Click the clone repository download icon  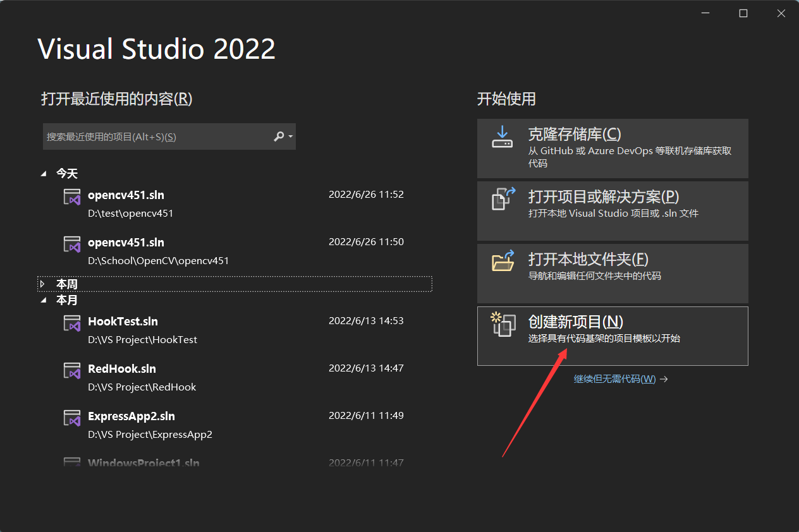pyautogui.click(x=502, y=136)
